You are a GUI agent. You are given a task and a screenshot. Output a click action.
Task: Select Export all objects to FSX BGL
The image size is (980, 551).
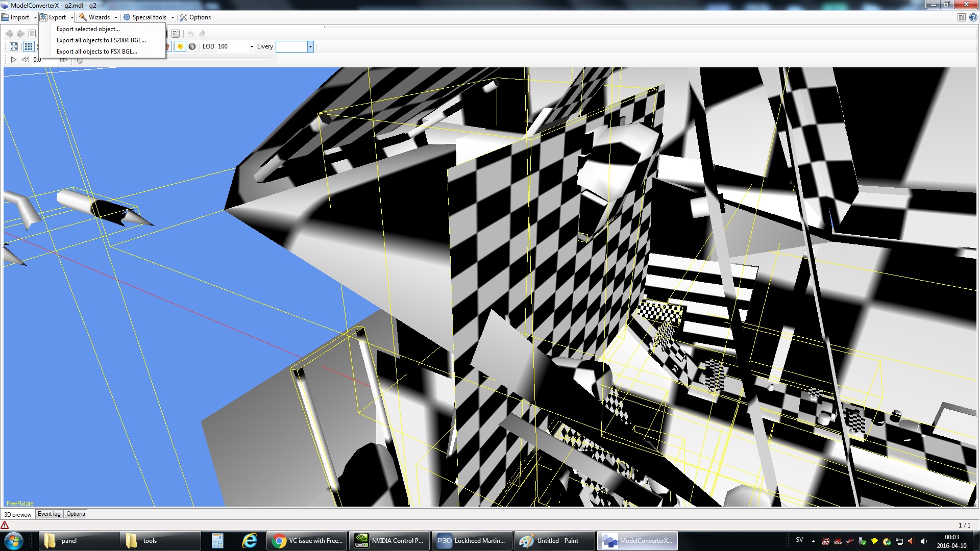96,52
